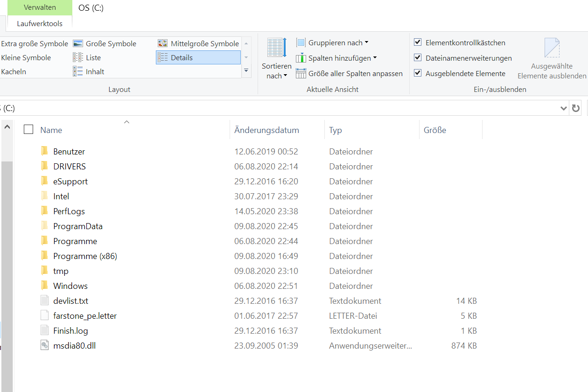Click the Programme (x86) folder icon

pyautogui.click(x=44, y=256)
